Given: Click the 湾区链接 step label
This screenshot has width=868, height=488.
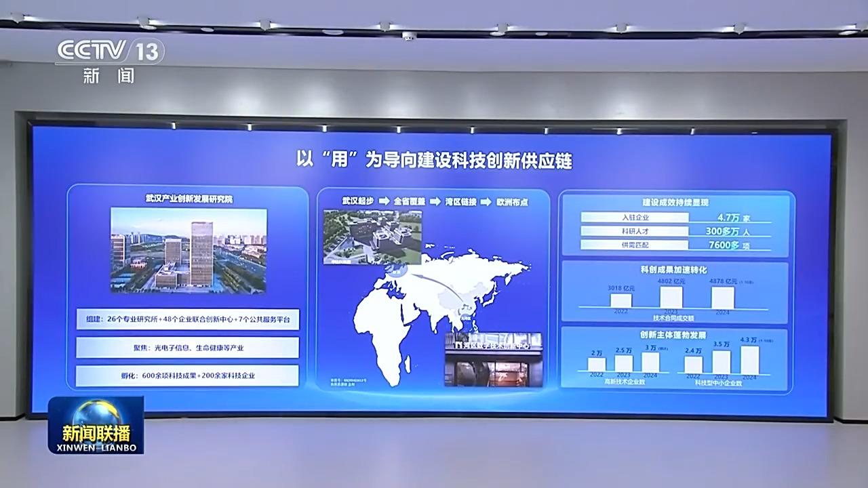Looking at the screenshot, I should 461,202.
